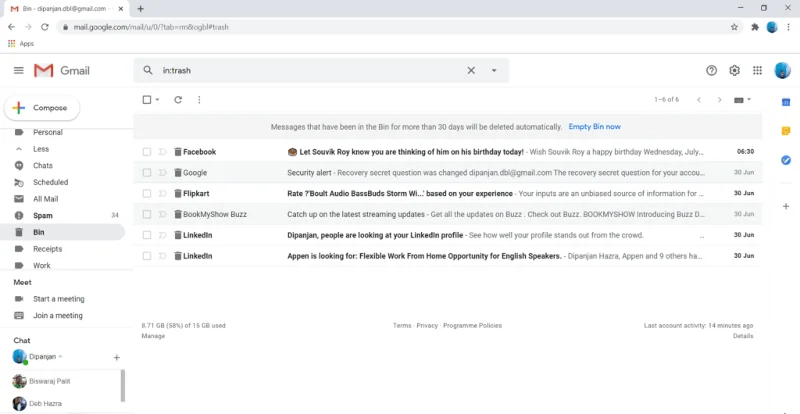Open the select dropdown arrow beside checkbox
Viewport: 800px width, 414px height.
[x=157, y=100]
